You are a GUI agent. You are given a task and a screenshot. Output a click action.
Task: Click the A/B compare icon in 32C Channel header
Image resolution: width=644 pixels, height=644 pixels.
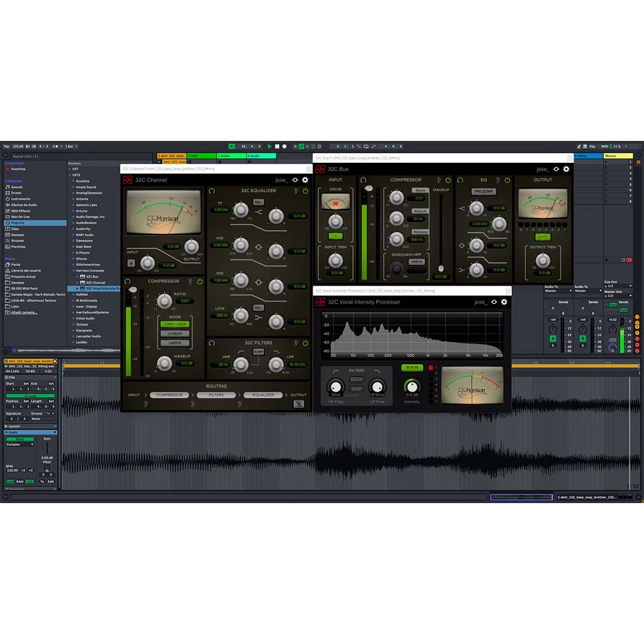(295, 180)
